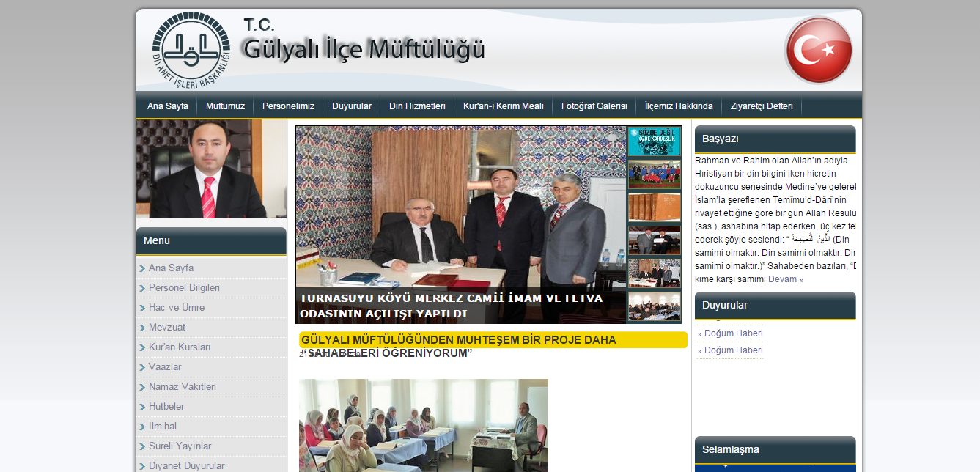Go to Fotoğraf Galerisi in navigation bar
This screenshot has height=472, width=980.
coord(594,106)
